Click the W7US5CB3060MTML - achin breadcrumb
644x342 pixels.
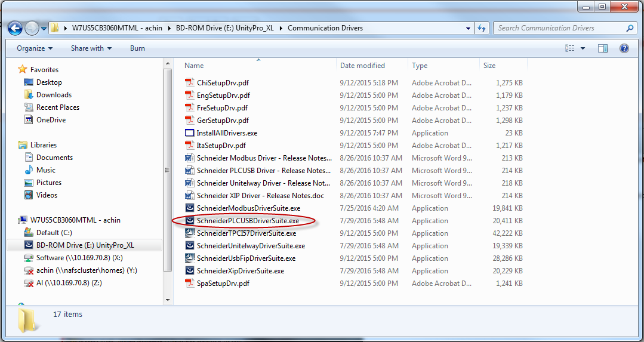[116, 28]
